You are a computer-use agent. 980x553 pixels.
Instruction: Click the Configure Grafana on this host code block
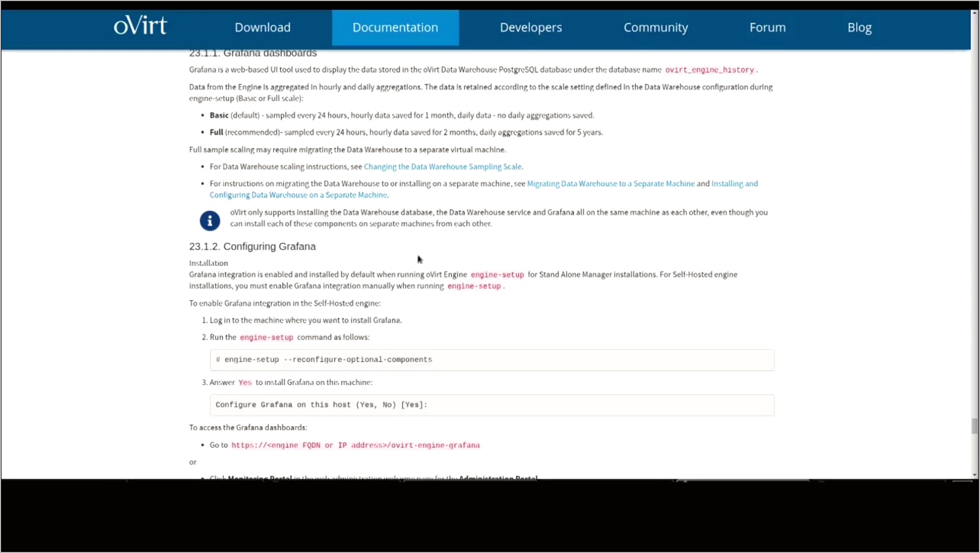click(492, 405)
